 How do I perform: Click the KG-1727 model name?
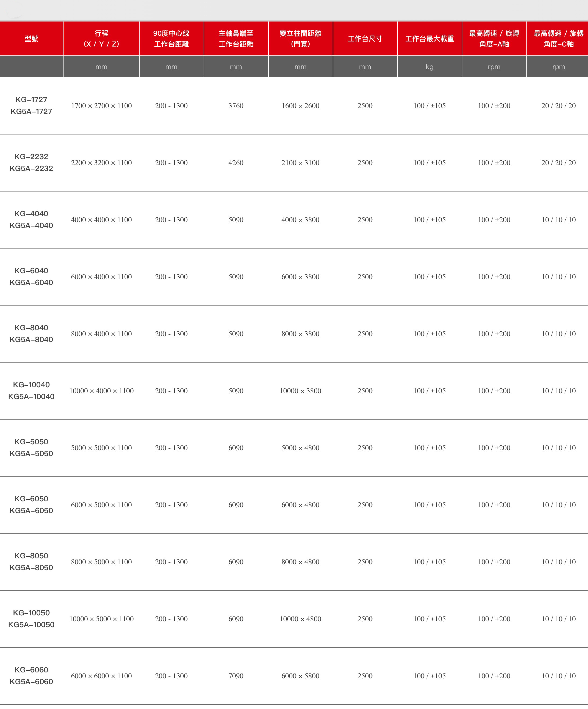[x=31, y=100]
